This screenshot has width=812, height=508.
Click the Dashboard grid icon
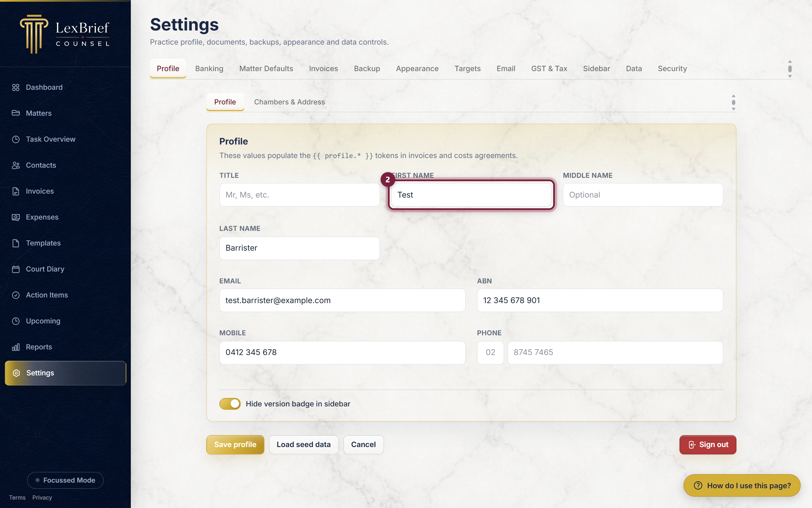point(16,87)
